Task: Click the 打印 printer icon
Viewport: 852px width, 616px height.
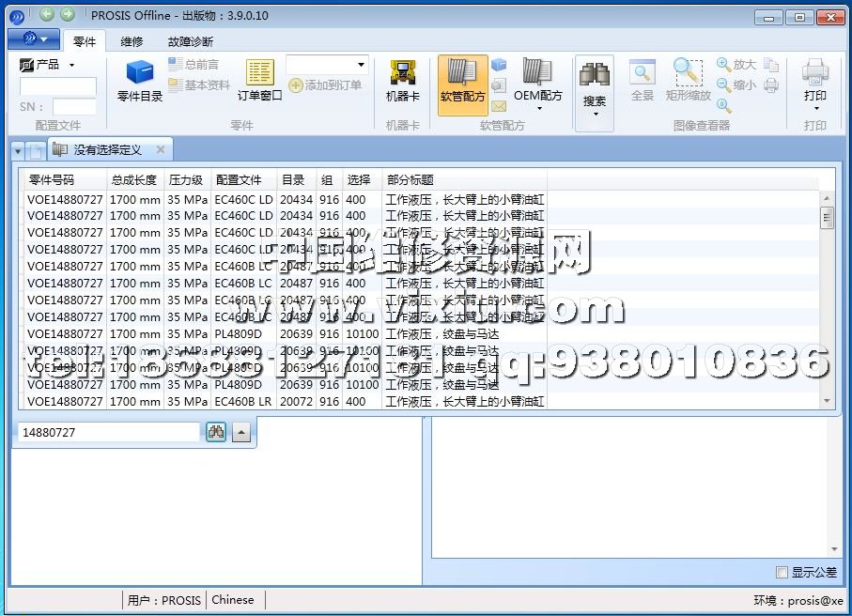Action: pyautogui.click(x=814, y=79)
